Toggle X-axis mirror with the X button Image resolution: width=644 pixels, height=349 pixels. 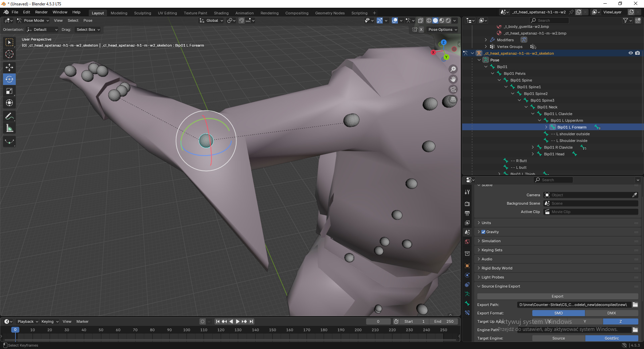421,30
